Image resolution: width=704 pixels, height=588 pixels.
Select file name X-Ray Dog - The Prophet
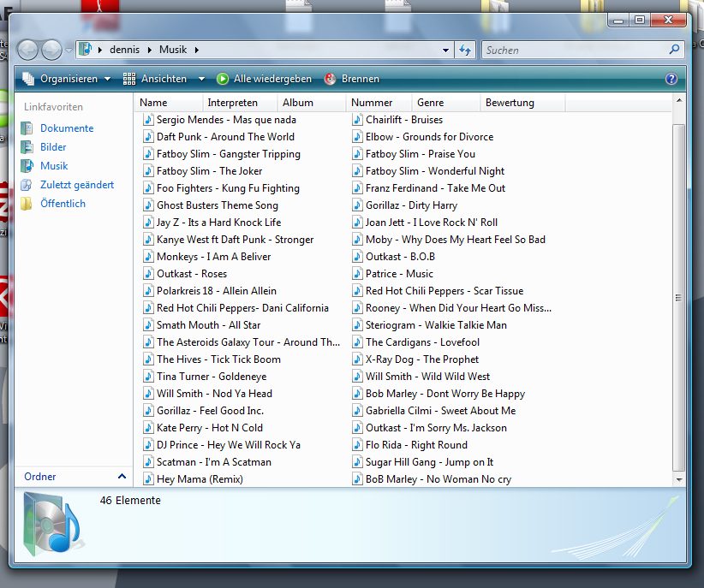point(422,359)
